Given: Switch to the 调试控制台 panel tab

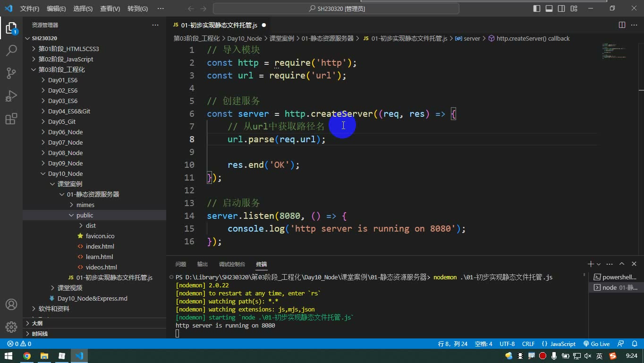Looking at the screenshot, I should coord(232,264).
